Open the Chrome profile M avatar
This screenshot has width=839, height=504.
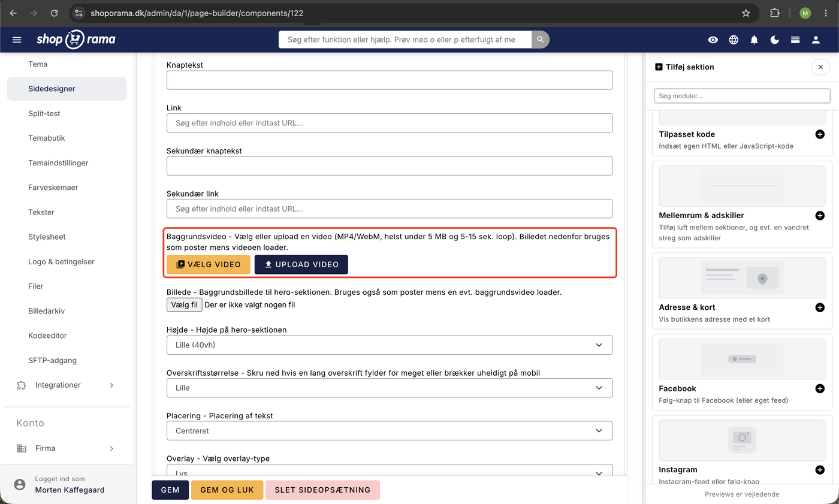pos(805,13)
